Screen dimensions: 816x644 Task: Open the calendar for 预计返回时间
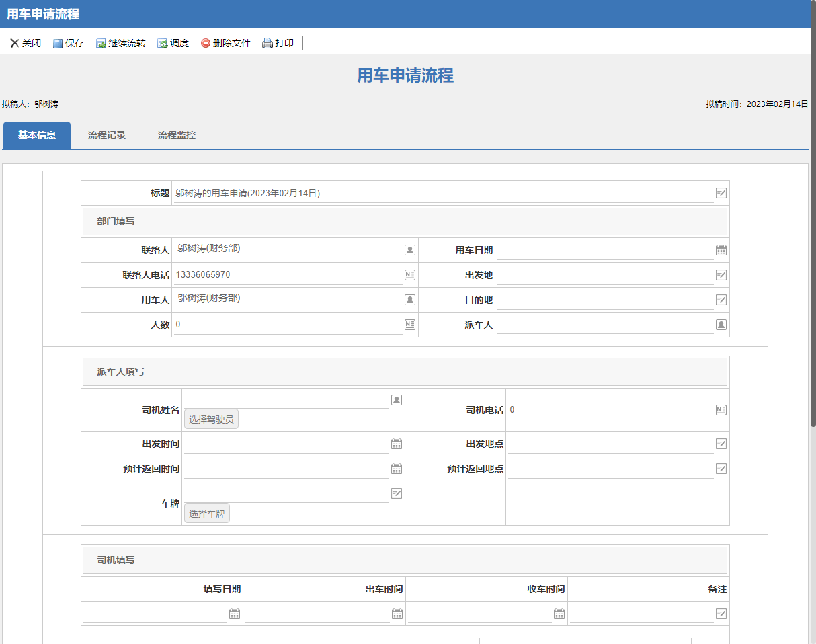click(397, 469)
